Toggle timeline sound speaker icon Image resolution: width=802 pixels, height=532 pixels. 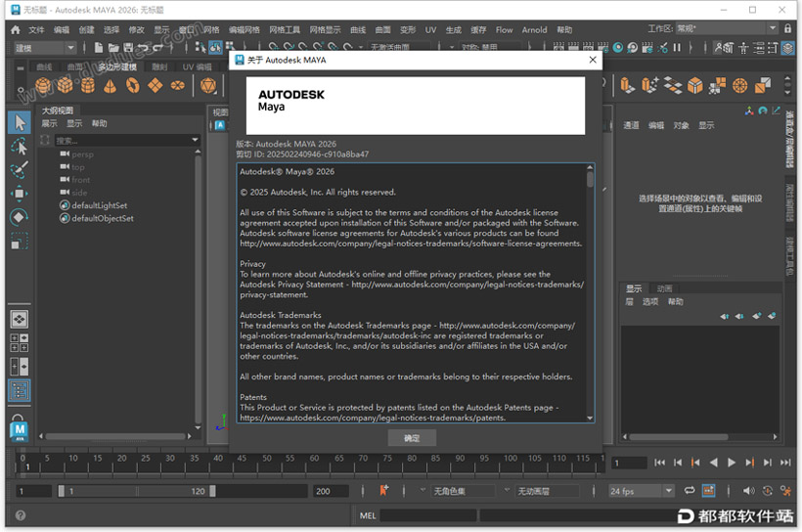pos(749,491)
